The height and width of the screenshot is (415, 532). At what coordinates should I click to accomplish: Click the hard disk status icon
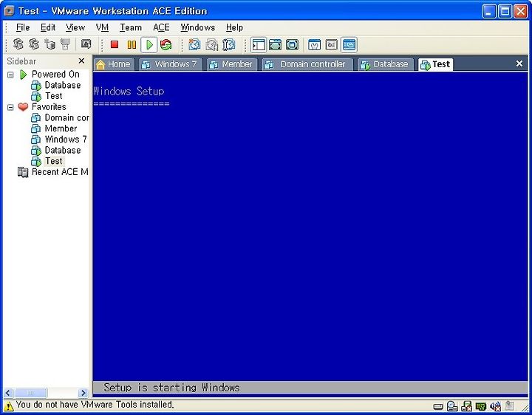(x=438, y=406)
